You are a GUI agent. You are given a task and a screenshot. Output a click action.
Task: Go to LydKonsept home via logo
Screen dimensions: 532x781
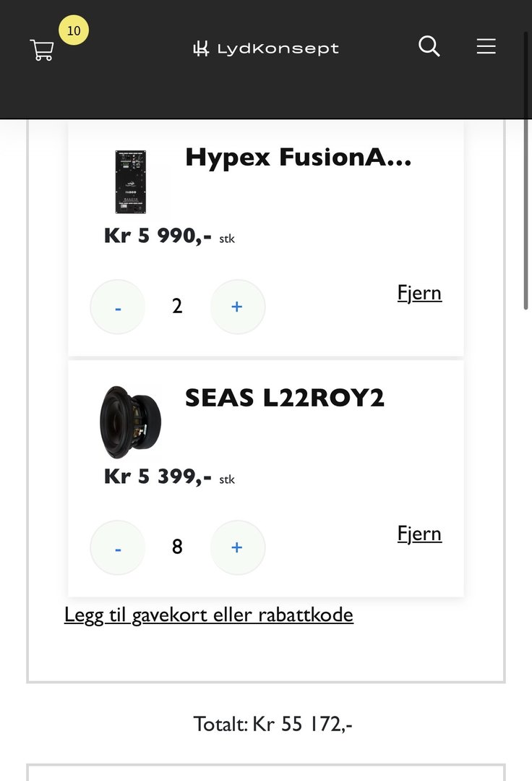coord(266,48)
